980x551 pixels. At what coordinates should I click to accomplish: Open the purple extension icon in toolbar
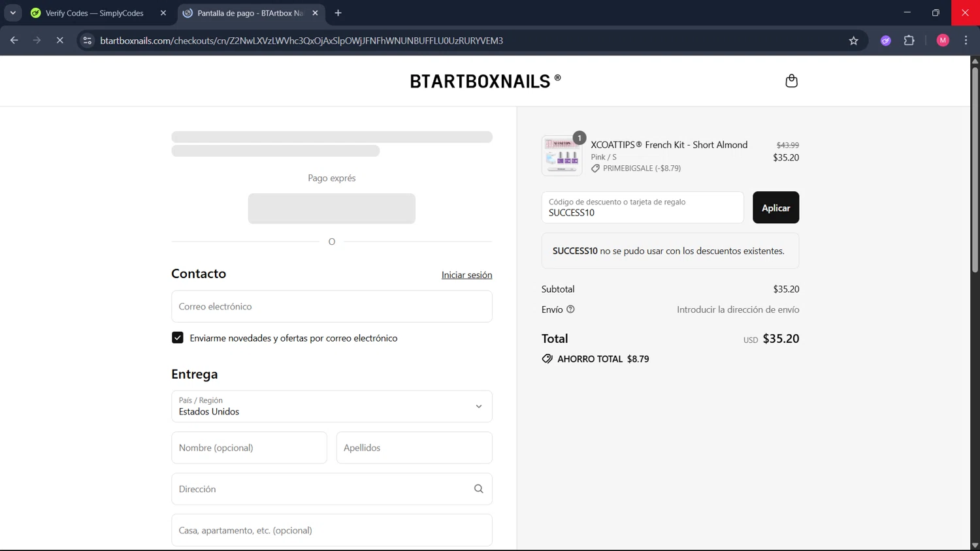click(x=886, y=40)
